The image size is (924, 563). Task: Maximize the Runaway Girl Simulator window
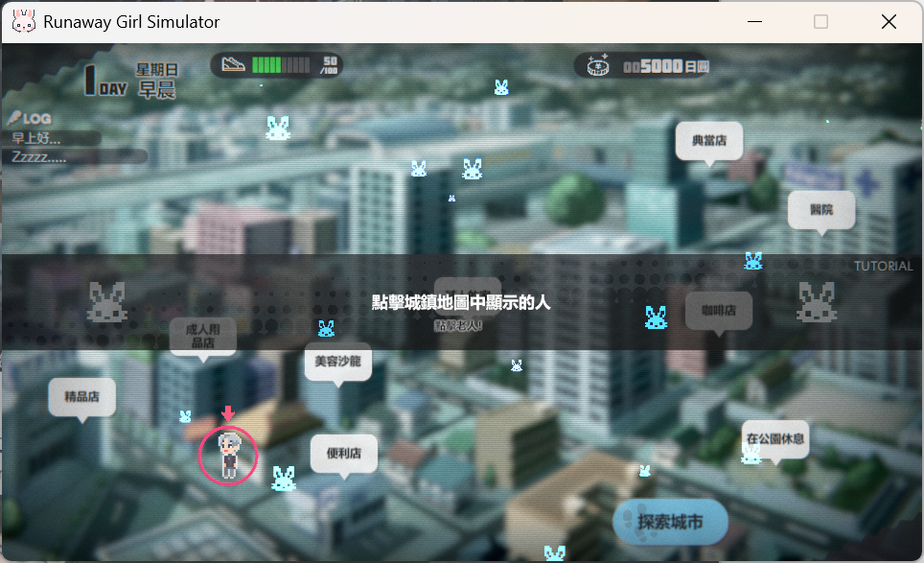[820, 21]
